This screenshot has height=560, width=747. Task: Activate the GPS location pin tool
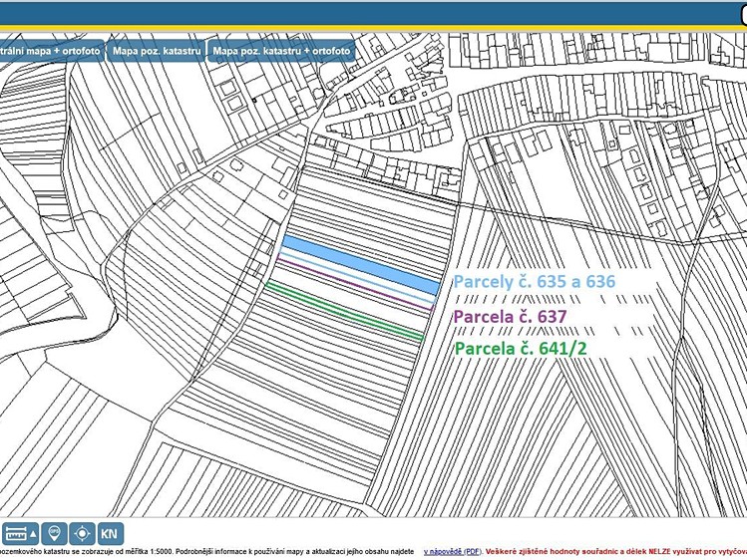tap(54, 534)
